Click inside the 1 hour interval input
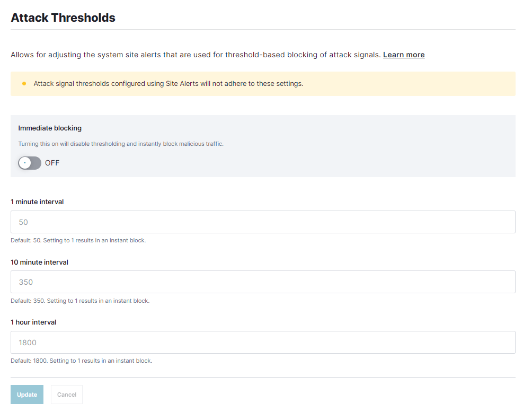 click(263, 342)
